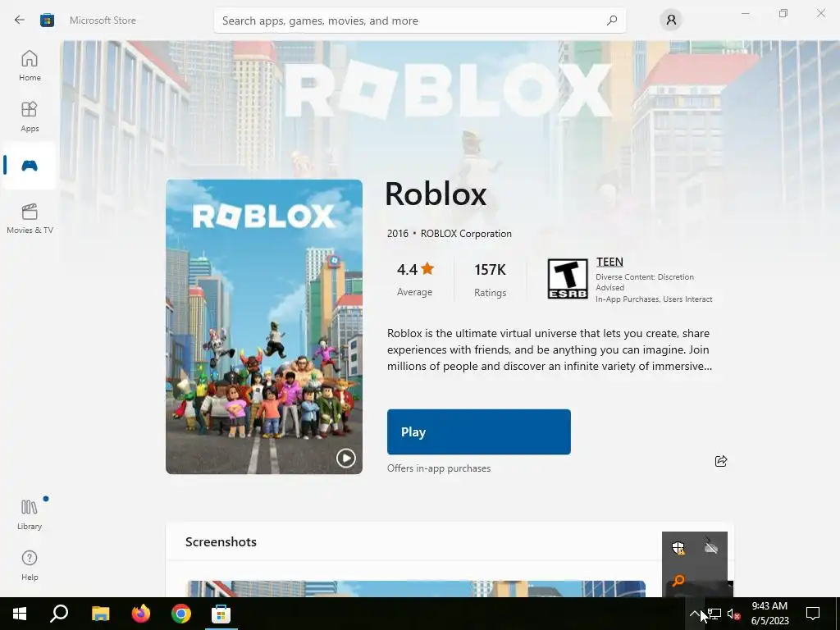The height and width of the screenshot is (630, 840).
Task: Go back using the back arrow
Action: tap(20, 21)
